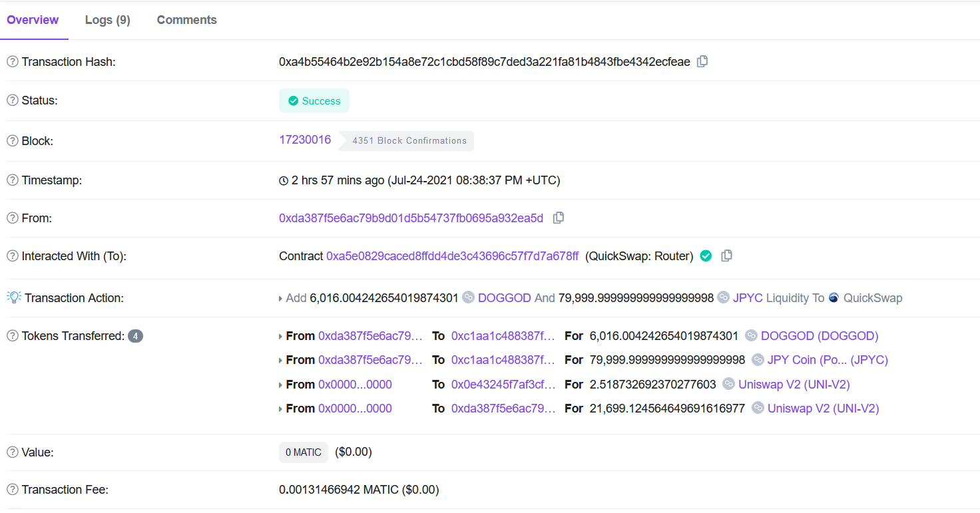980x513 pixels.
Task: Click the Tokens Transferred count badge 4
Action: click(135, 336)
